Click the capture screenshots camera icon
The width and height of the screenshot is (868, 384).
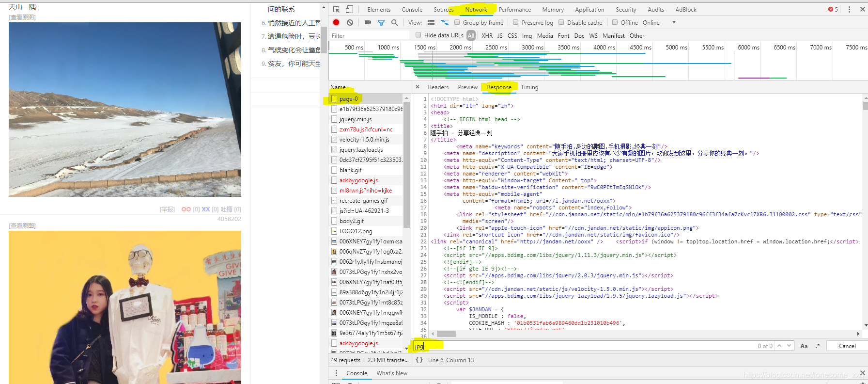click(368, 22)
